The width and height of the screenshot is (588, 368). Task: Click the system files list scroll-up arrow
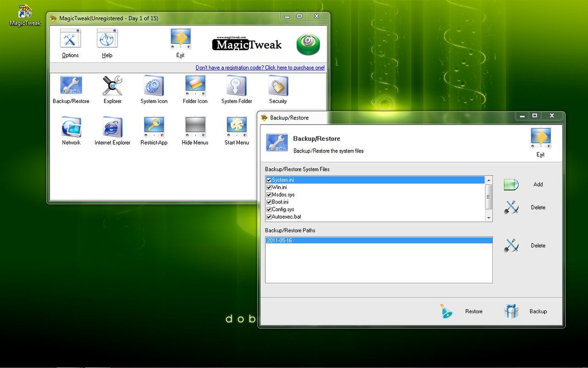coord(489,180)
